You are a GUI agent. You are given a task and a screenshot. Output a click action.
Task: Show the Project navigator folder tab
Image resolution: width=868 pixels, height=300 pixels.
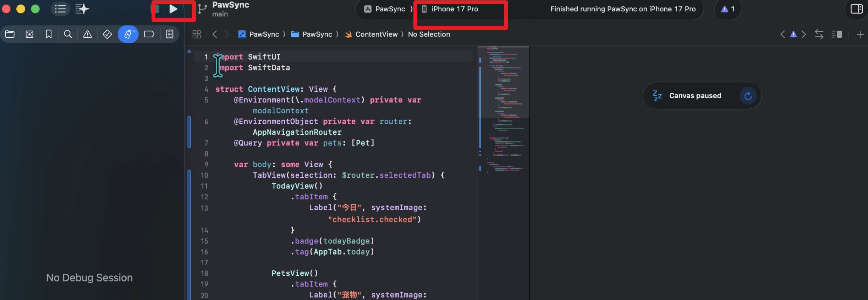[x=10, y=34]
